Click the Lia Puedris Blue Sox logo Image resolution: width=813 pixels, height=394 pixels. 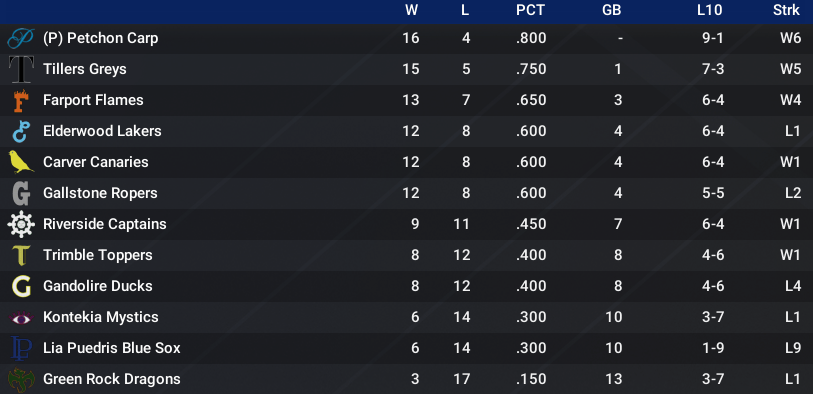point(21,348)
